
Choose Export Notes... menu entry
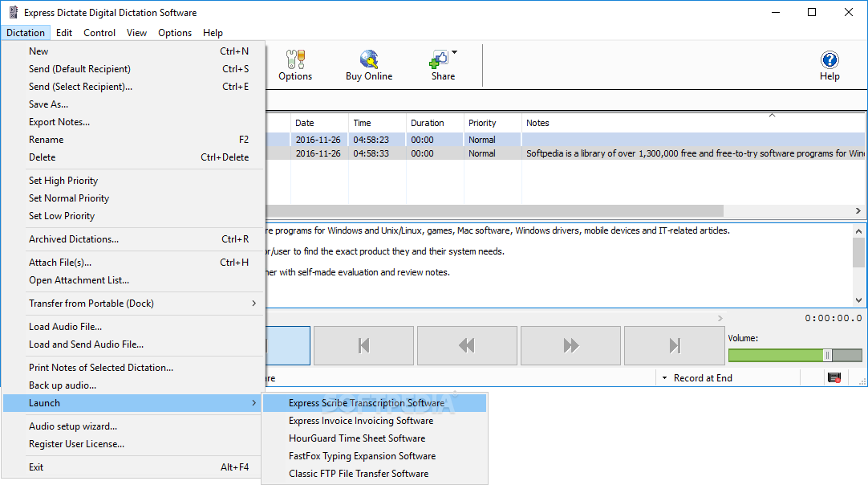point(133,122)
